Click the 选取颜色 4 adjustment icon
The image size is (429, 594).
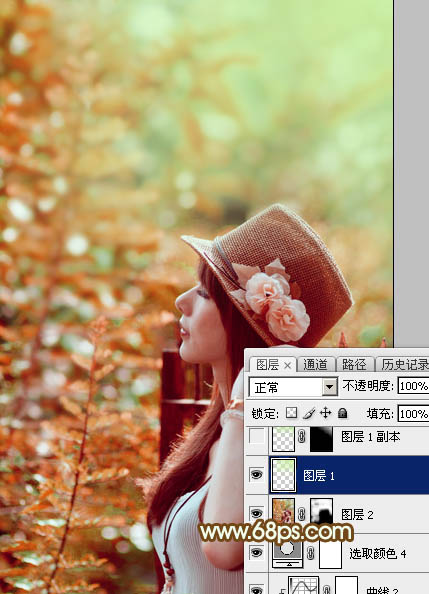pos(287,554)
